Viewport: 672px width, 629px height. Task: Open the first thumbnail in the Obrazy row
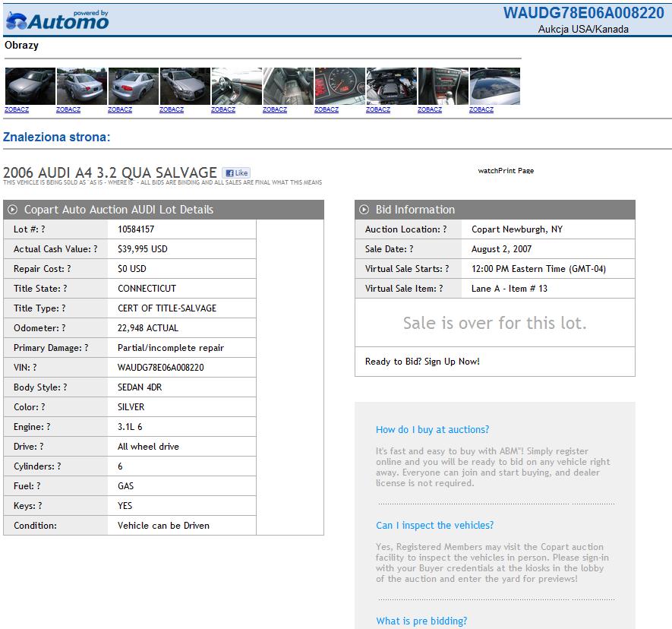click(30, 86)
